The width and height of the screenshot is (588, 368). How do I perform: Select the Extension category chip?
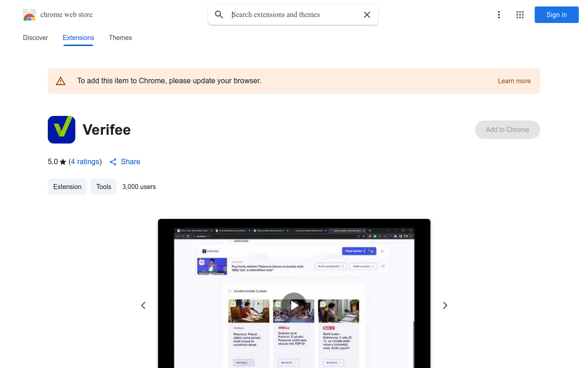[x=67, y=187]
